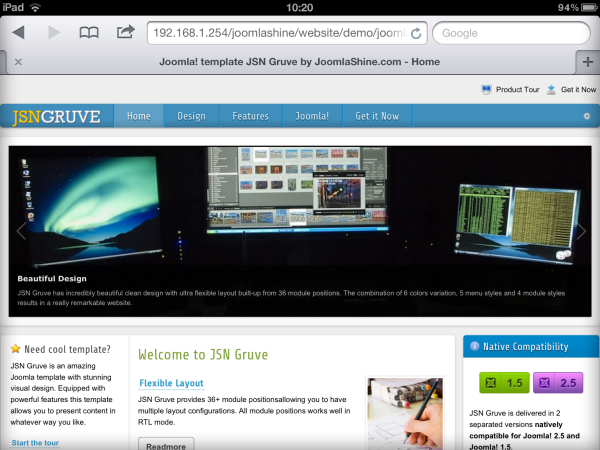Tap the battery indicator in status bar

click(589, 7)
